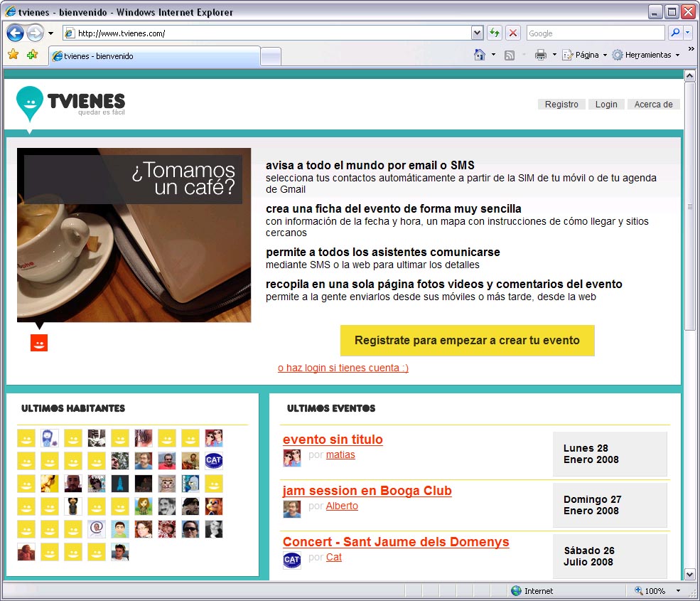
Task: Click the vertical scrollbar up arrow
Action: pos(690,75)
